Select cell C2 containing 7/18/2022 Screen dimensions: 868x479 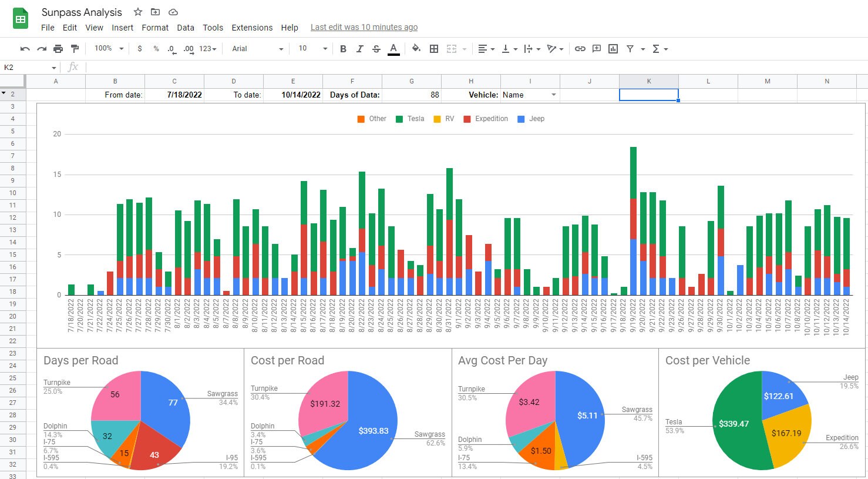pos(174,95)
